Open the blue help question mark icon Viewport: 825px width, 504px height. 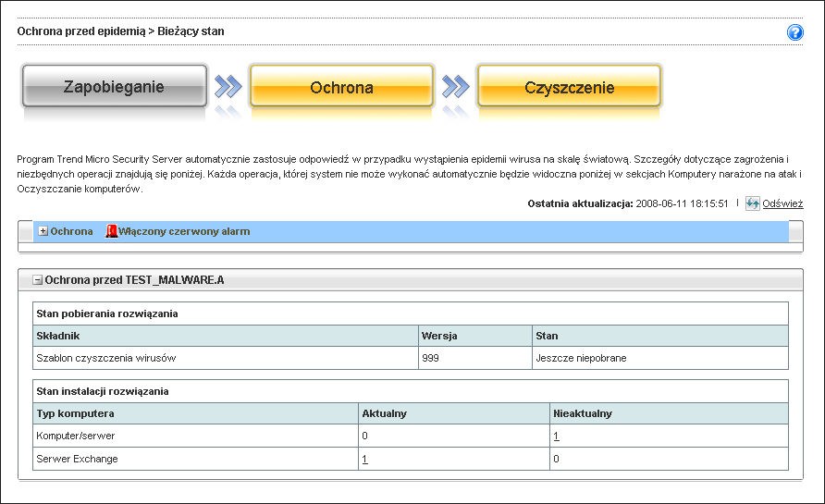point(794,32)
